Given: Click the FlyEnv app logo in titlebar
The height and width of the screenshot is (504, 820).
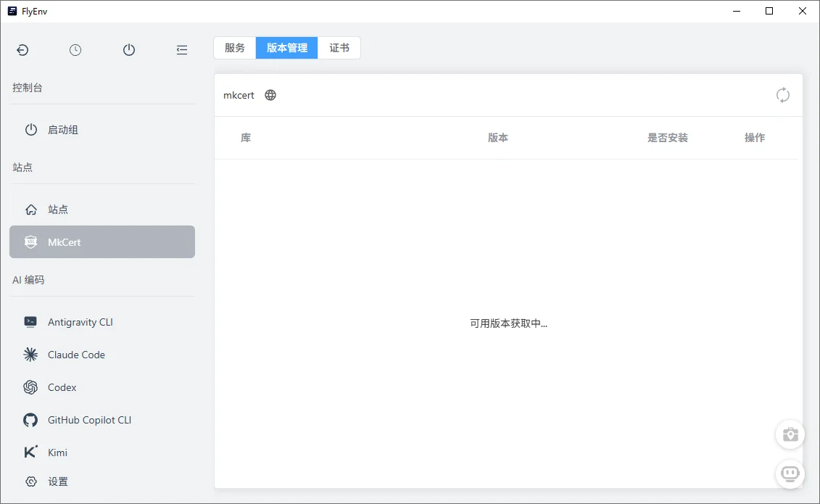Looking at the screenshot, I should point(12,11).
